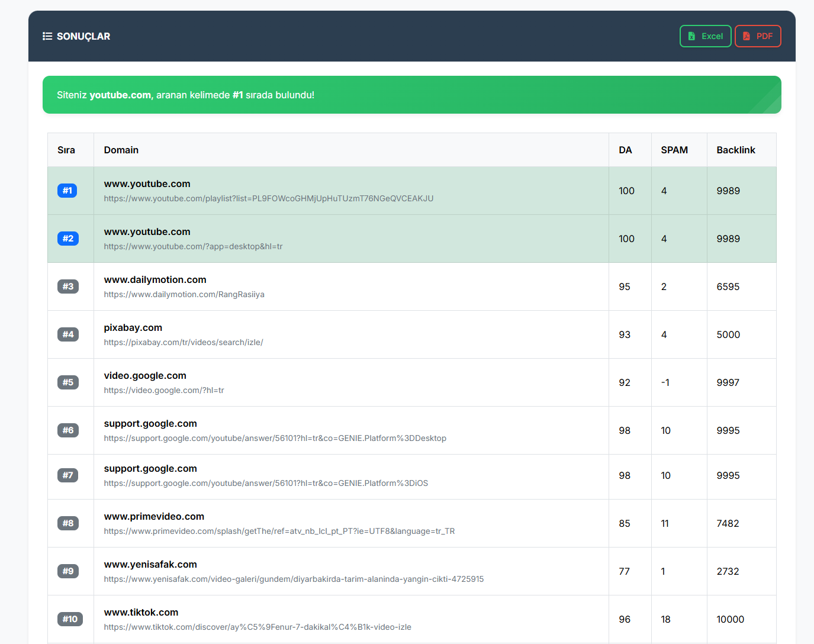Select the #5 rank badge
Viewport: 814px width, 644px height.
pos(68,382)
